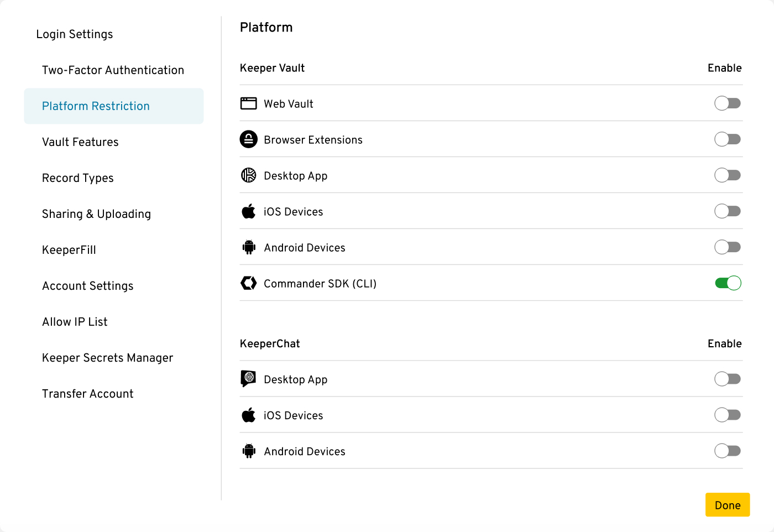The height and width of the screenshot is (532, 774).
Task: Enable Keeper Vault Desktop App toggle
Action: pyautogui.click(x=728, y=175)
